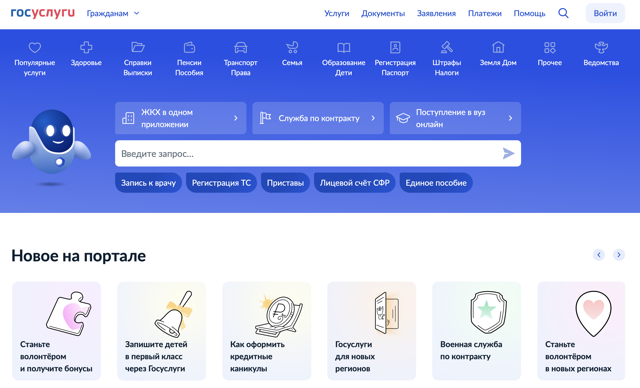Open the Госуслуги для новых регионов card
The width and height of the screenshot is (640, 388).
point(371,331)
